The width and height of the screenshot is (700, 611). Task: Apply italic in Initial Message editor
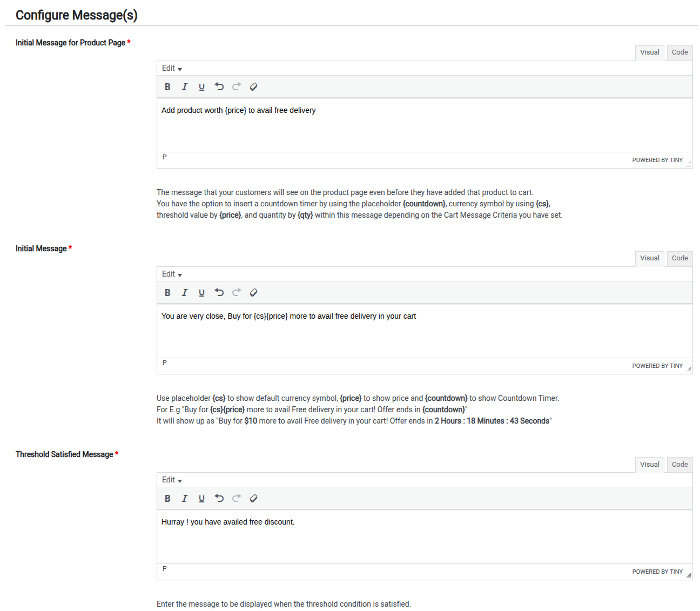point(185,293)
